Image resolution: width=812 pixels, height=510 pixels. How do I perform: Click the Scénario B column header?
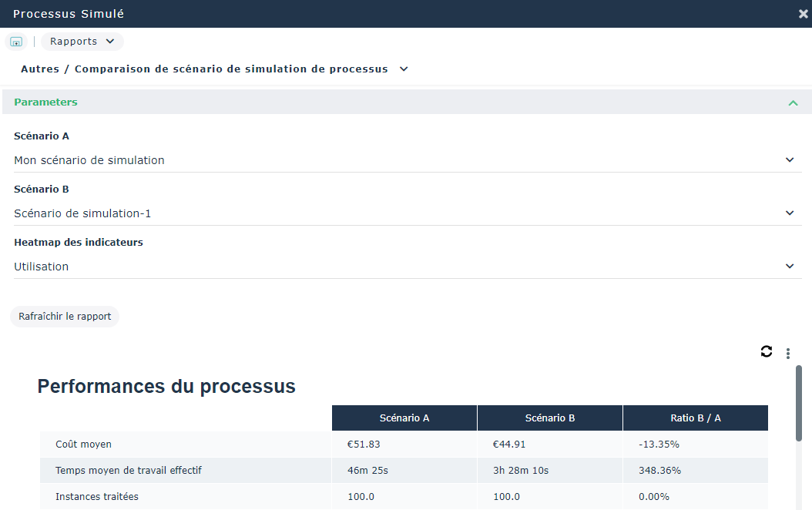[550, 418]
